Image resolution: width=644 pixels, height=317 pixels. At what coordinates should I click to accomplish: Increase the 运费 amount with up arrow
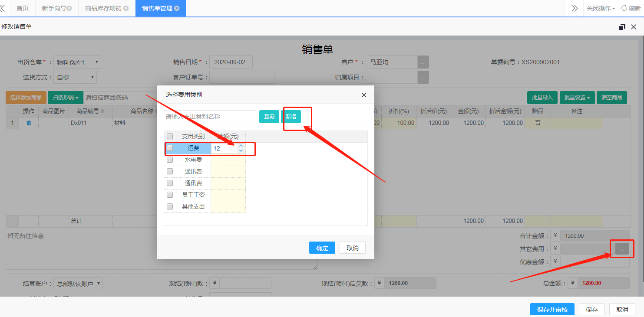pos(241,146)
